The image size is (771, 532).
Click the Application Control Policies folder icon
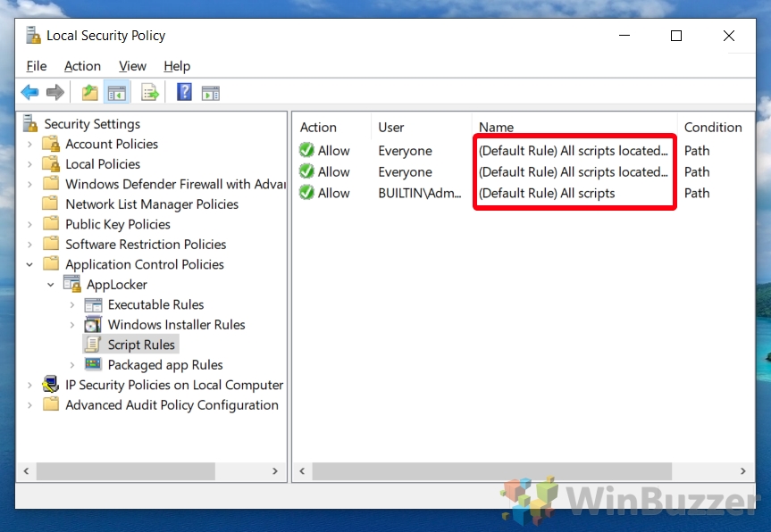pyautogui.click(x=51, y=264)
